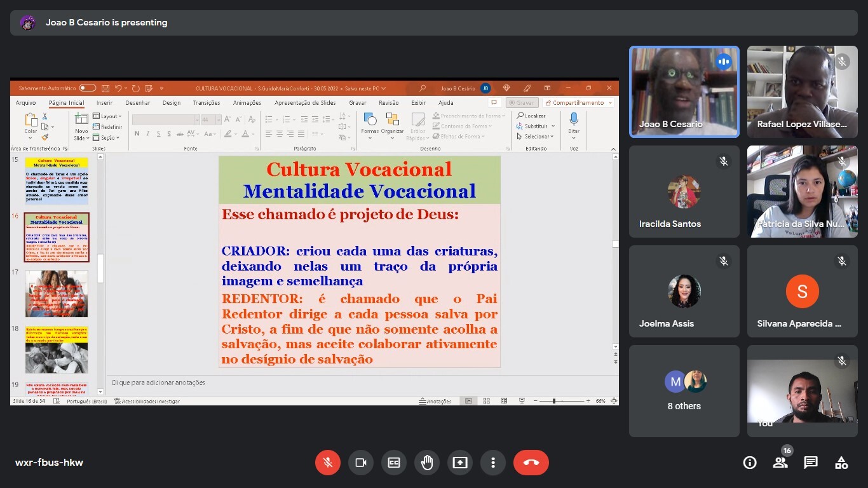This screenshot has width=868, height=488.
Task: Click the Gravar record button
Action: [x=522, y=103]
